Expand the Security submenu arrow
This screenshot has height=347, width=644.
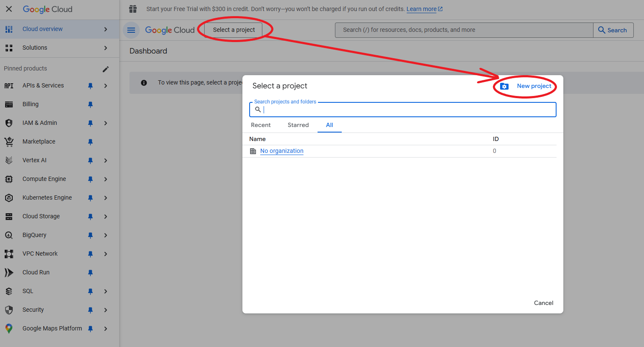[106, 310]
